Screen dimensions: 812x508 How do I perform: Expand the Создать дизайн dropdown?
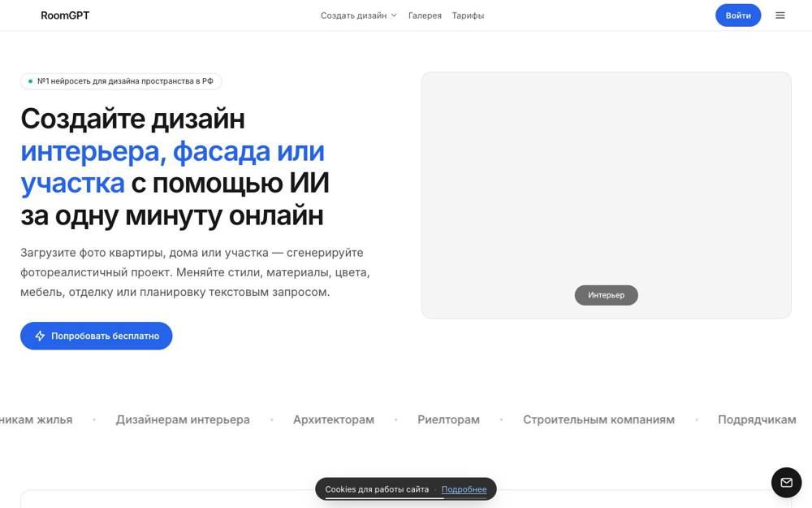pos(358,15)
